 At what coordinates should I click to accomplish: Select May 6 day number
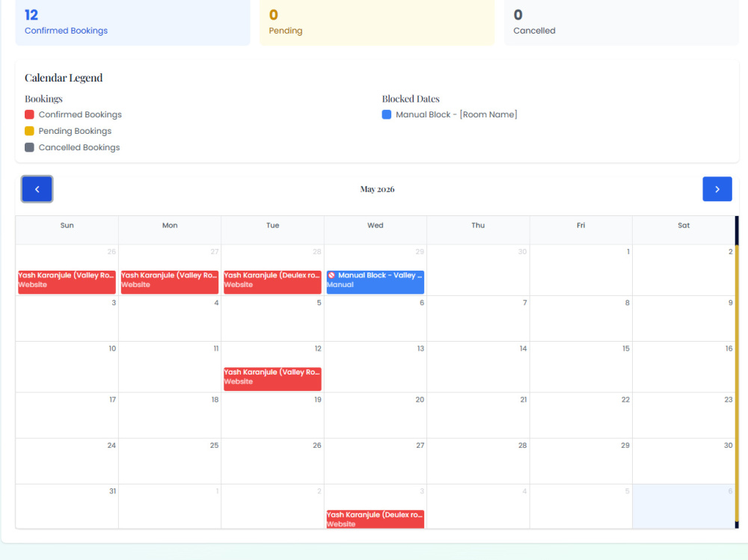422,303
